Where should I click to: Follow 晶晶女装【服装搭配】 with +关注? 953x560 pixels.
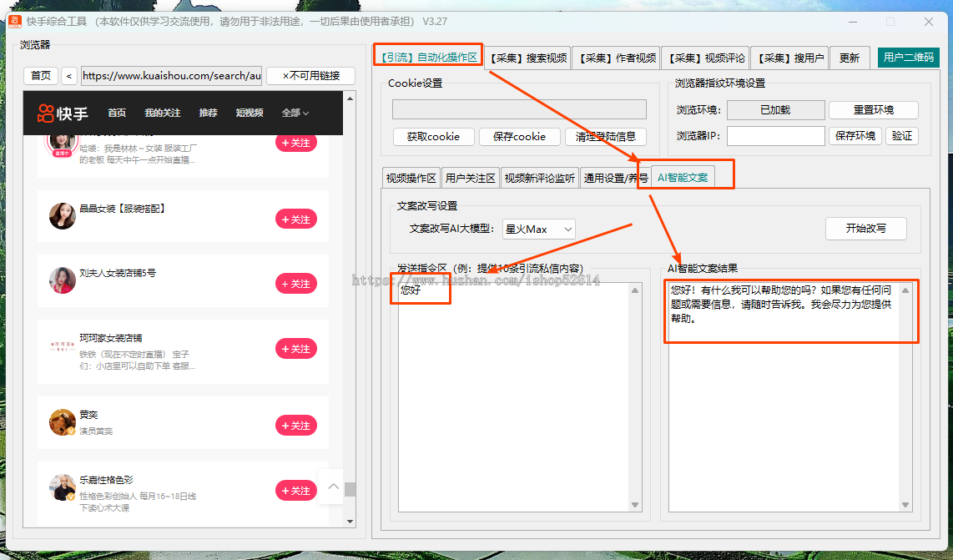[296, 219]
